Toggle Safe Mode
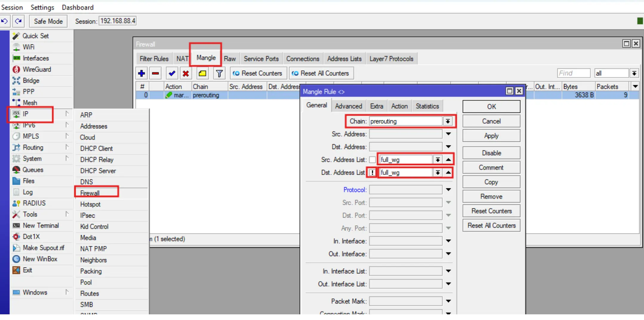The height and width of the screenshot is (320, 644). (x=48, y=21)
